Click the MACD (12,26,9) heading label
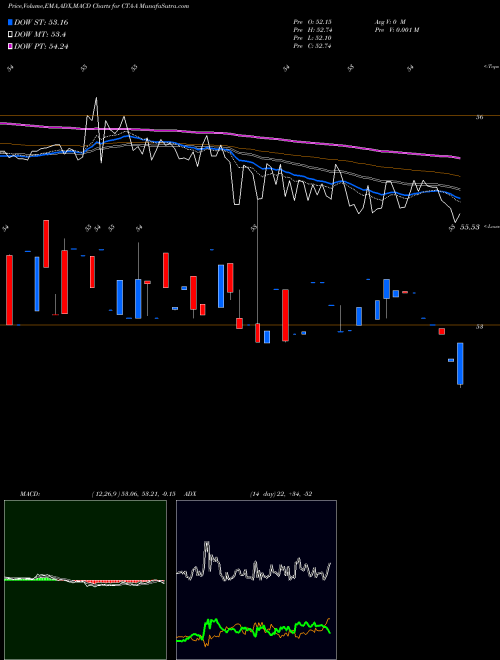The height and width of the screenshot is (660, 500). (97, 494)
